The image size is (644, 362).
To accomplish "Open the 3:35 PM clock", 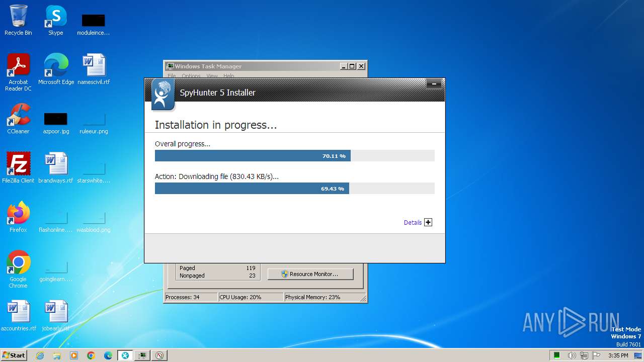I will click(618, 355).
